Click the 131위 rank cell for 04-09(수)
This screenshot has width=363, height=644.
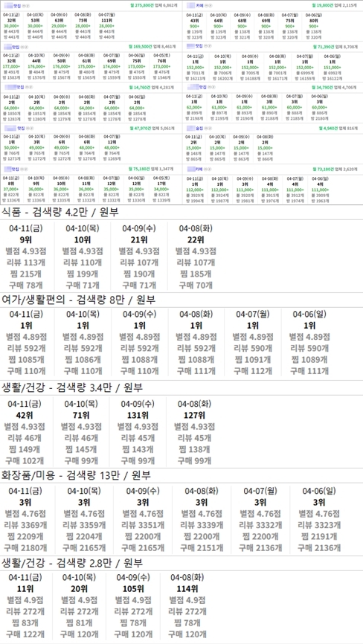[x=139, y=415]
